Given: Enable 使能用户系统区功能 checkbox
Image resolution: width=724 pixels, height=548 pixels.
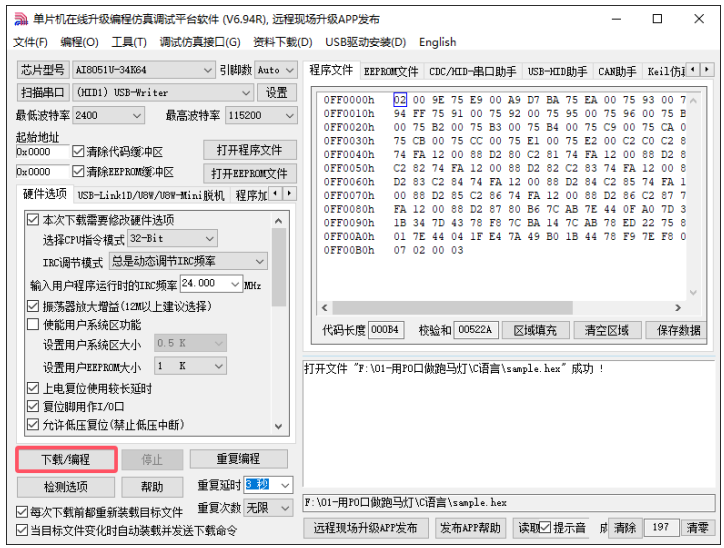Looking at the screenshot, I should (33, 324).
